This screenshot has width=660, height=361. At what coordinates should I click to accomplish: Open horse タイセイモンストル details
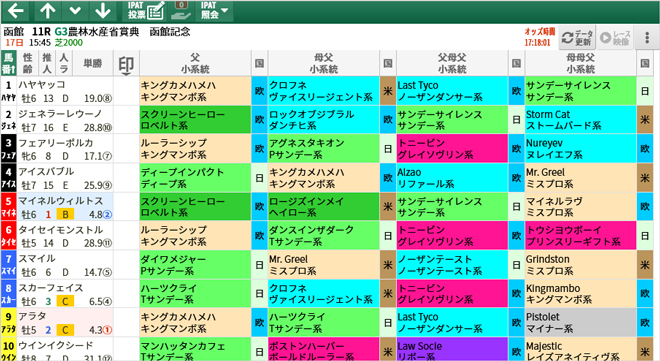[x=65, y=236]
